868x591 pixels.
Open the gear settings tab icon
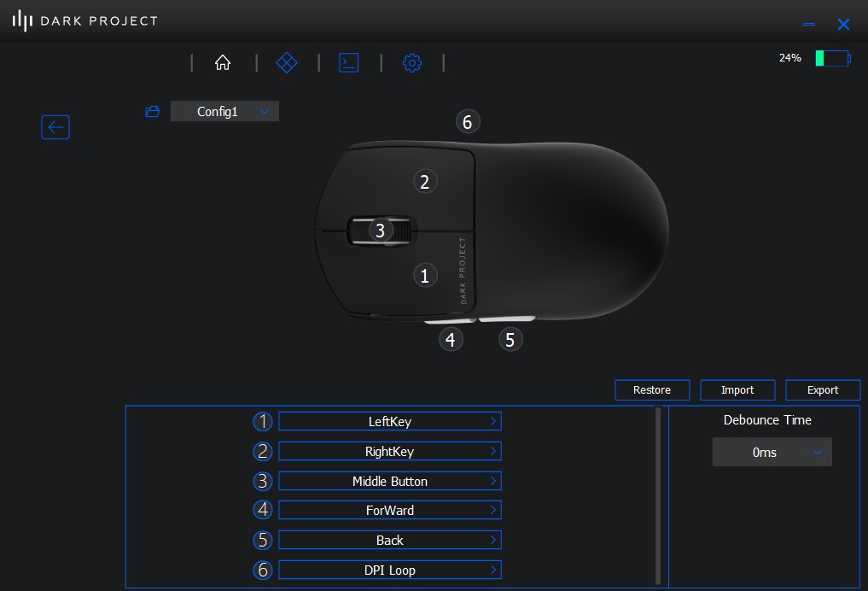tap(412, 63)
